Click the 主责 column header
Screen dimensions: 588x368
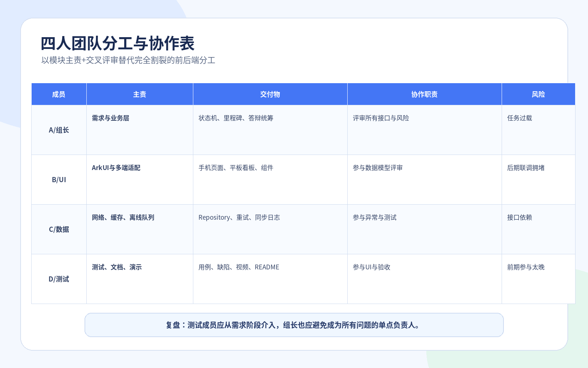coord(140,94)
